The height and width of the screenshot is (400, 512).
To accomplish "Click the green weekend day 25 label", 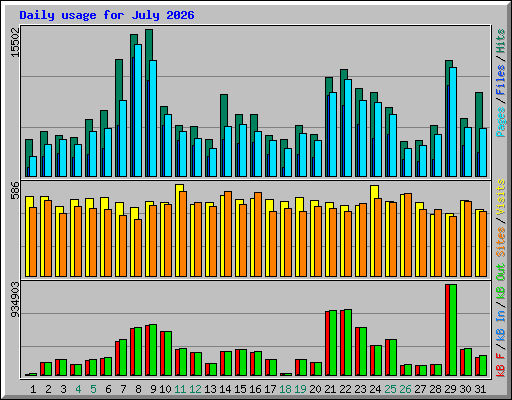I will [390, 389].
